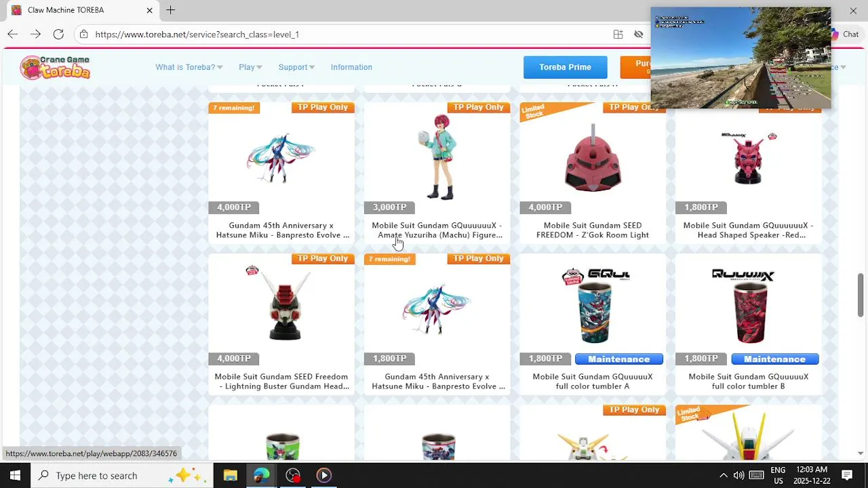
Task: Click the page vertical scrollbar thumb
Action: (x=861, y=295)
